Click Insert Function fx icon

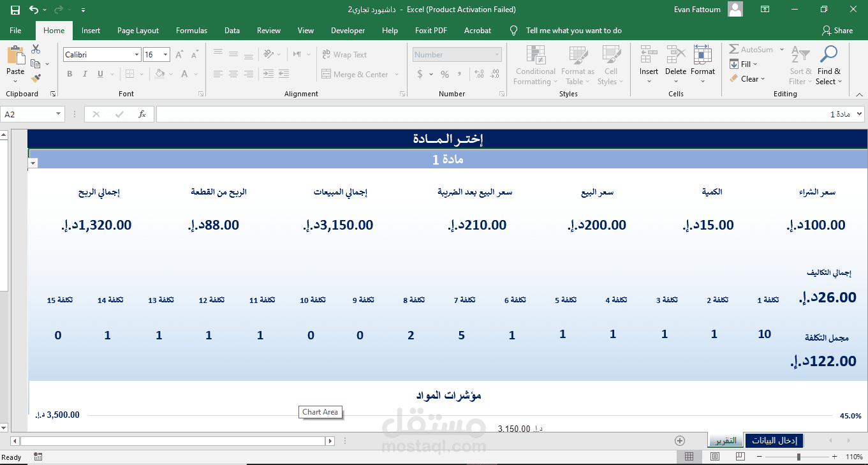tap(142, 114)
